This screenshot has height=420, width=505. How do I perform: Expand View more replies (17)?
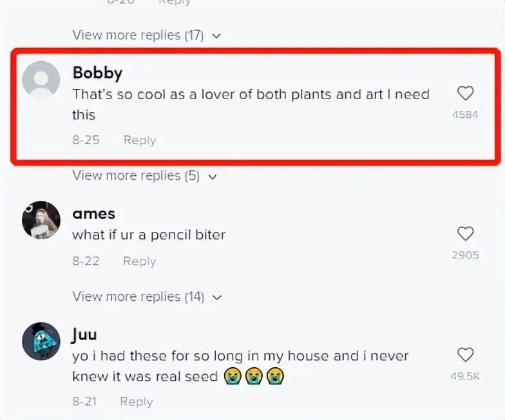(146, 35)
